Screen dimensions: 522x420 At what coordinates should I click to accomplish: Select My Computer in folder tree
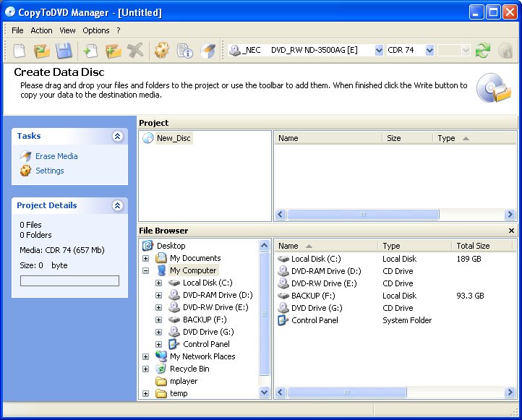pyautogui.click(x=193, y=270)
